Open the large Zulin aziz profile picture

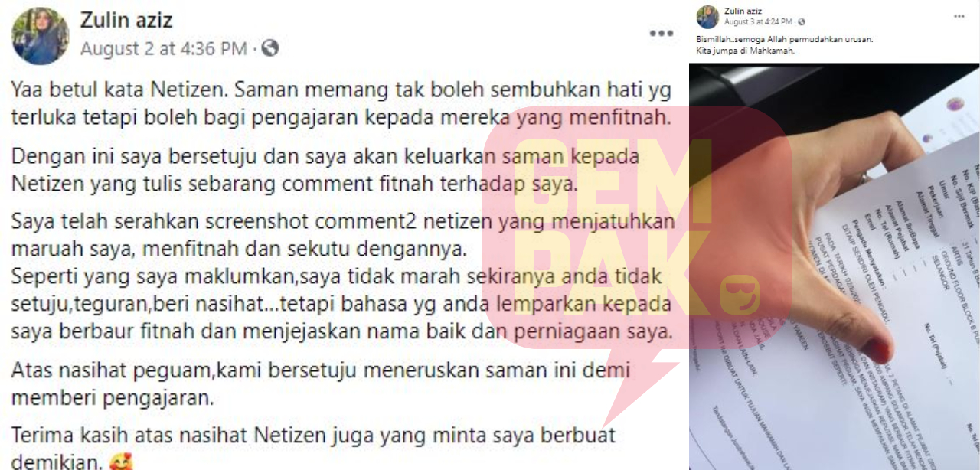pos(41,36)
